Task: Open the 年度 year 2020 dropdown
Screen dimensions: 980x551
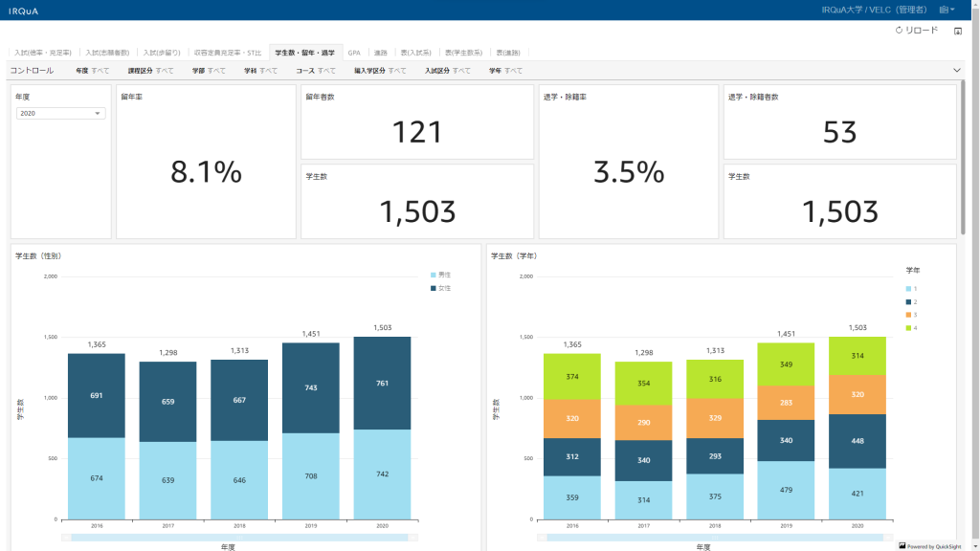Action: (x=60, y=114)
